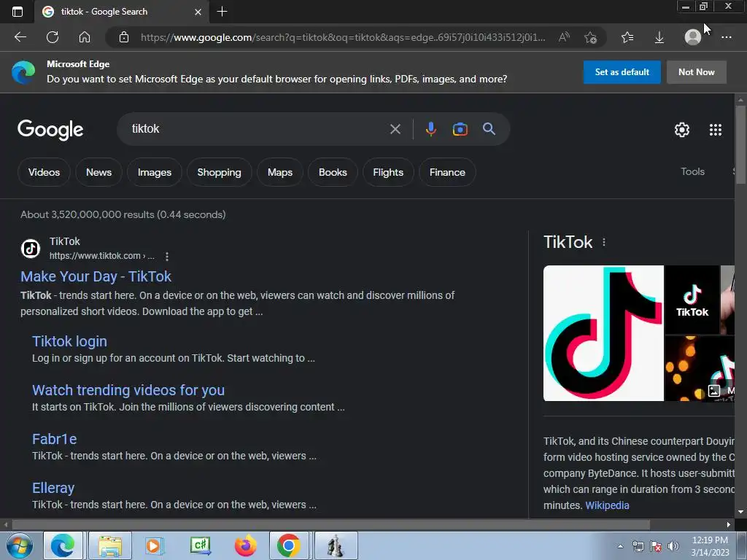747x560 pixels.
Task: Switch to the Maps filter
Action: click(279, 172)
